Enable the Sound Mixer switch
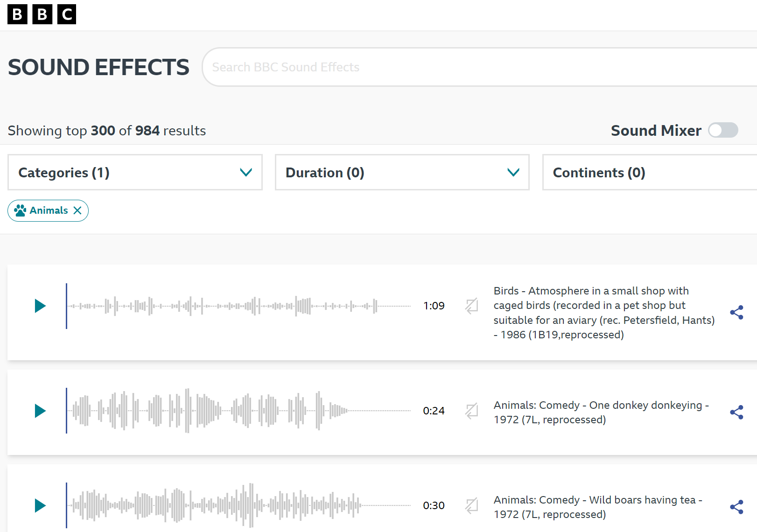 [722, 130]
